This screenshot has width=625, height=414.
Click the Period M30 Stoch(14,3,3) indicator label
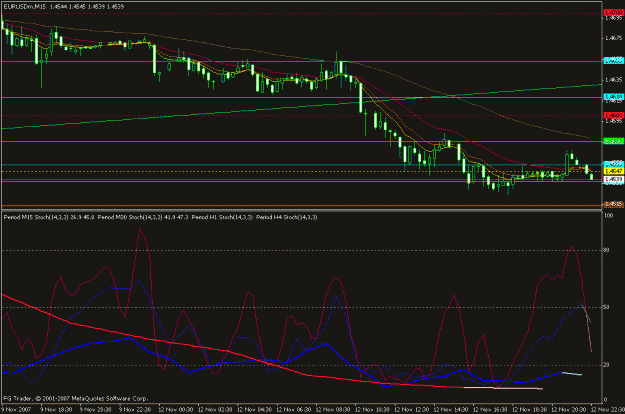tap(130, 217)
